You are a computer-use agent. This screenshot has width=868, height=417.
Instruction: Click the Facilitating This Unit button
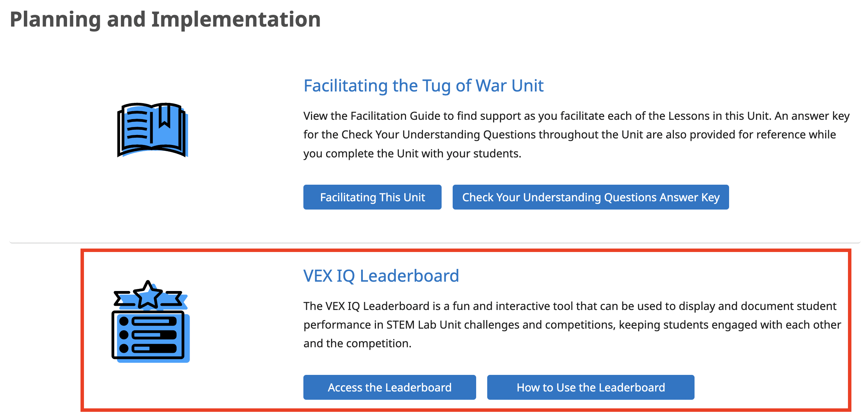coord(372,197)
